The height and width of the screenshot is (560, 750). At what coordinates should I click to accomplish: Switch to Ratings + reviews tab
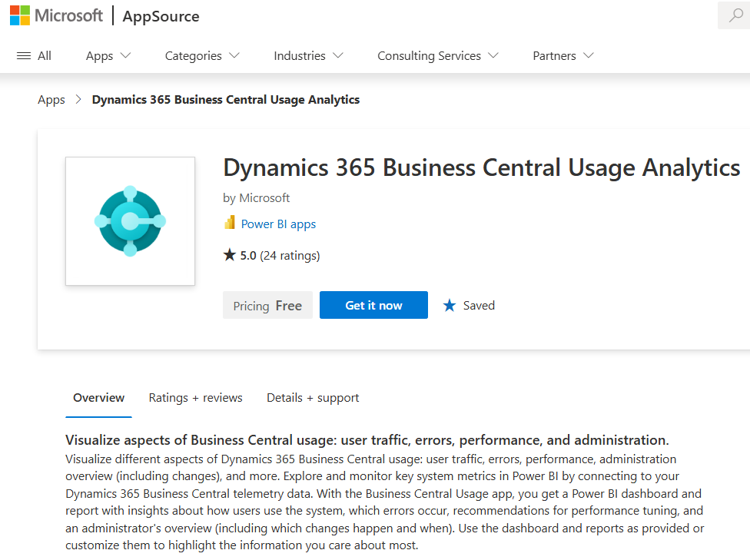click(x=196, y=398)
